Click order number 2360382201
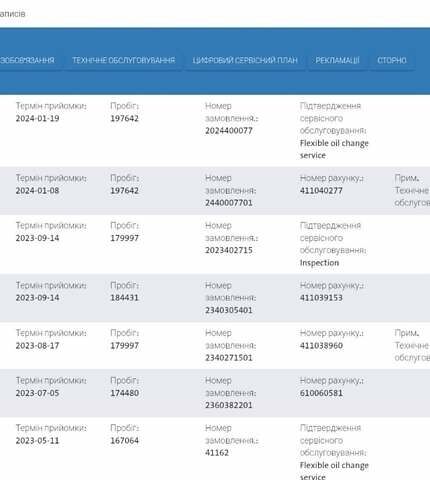 coord(229,405)
